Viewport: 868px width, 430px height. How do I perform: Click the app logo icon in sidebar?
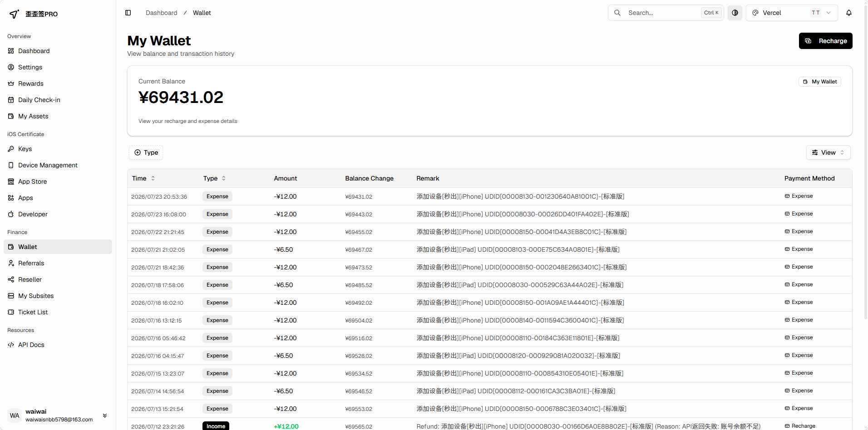[15, 14]
